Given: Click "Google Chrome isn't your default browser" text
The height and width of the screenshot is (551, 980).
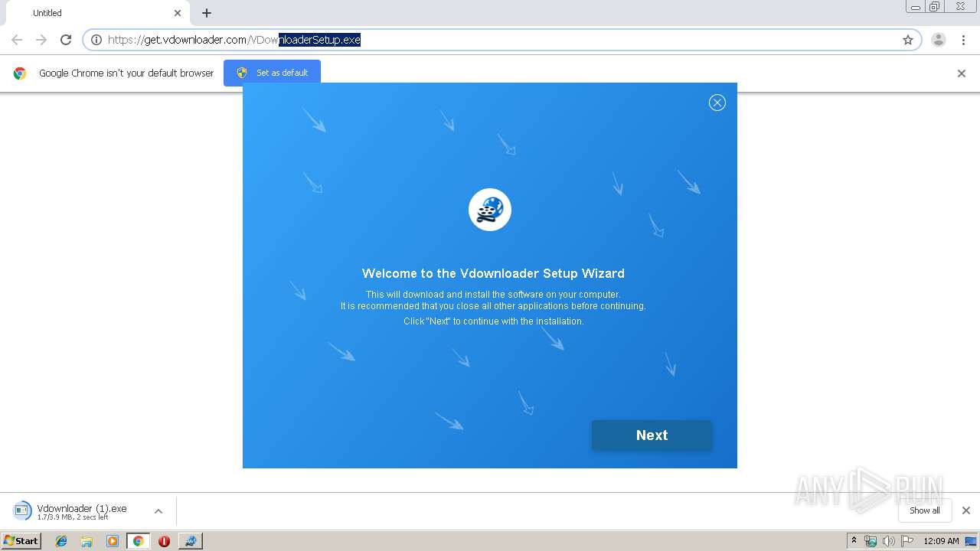Looking at the screenshot, I should pyautogui.click(x=126, y=73).
